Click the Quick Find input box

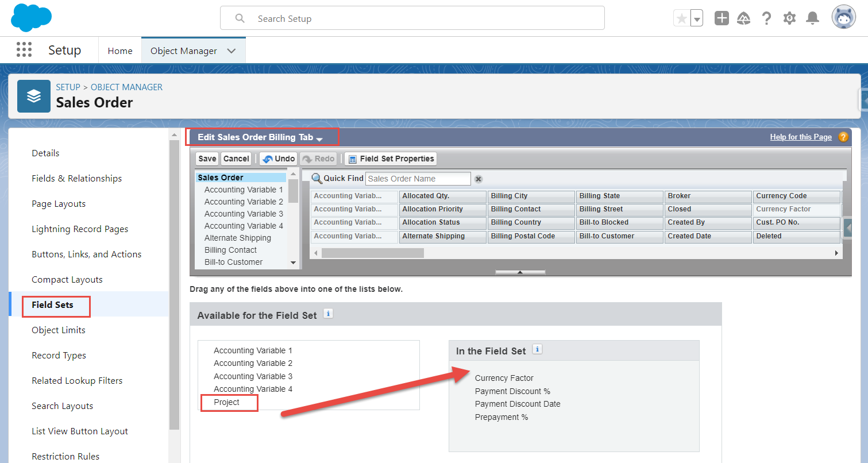click(418, 179)
